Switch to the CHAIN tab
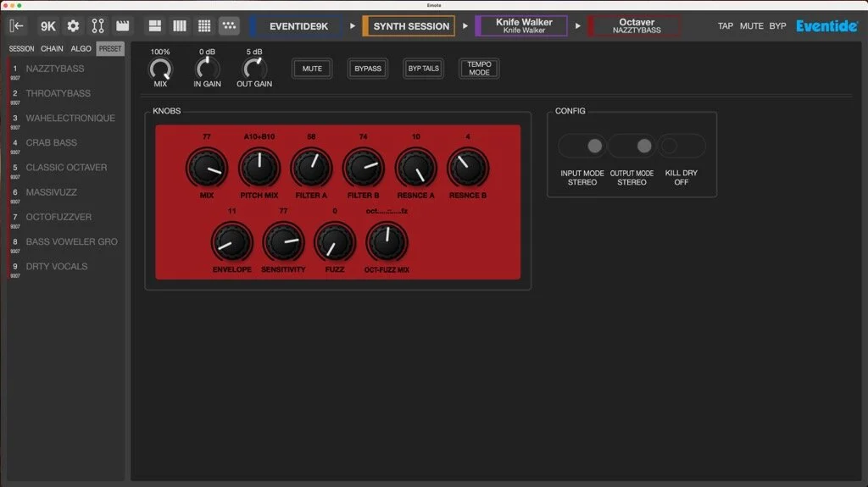 point(52,49)
